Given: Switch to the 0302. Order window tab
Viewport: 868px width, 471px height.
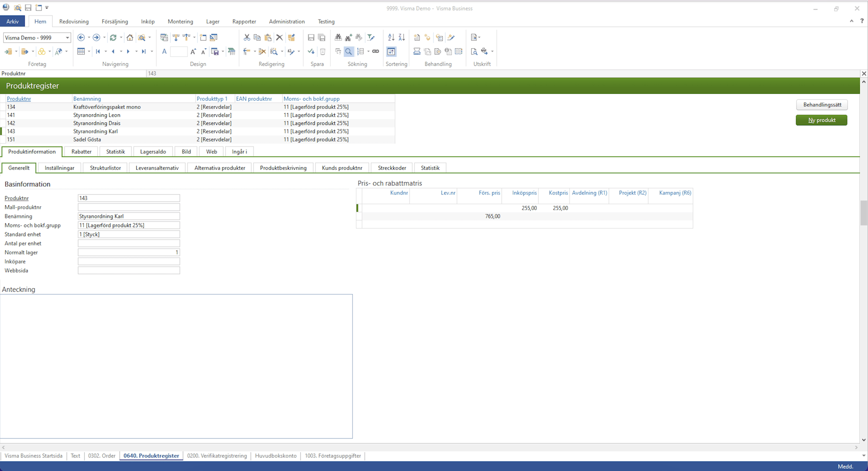Looking at the screenshot, I should pos(102,456).
